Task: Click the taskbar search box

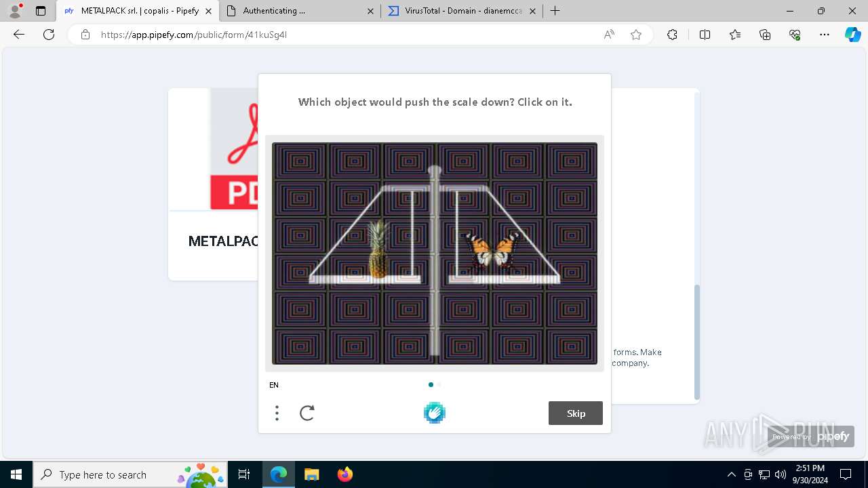Action: coord(132,474)
